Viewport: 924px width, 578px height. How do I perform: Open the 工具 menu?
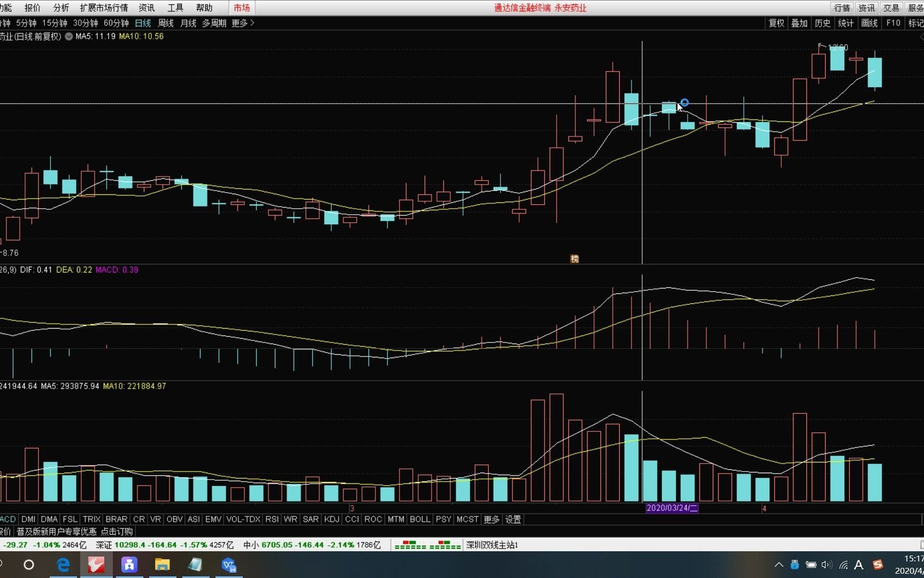175,7
